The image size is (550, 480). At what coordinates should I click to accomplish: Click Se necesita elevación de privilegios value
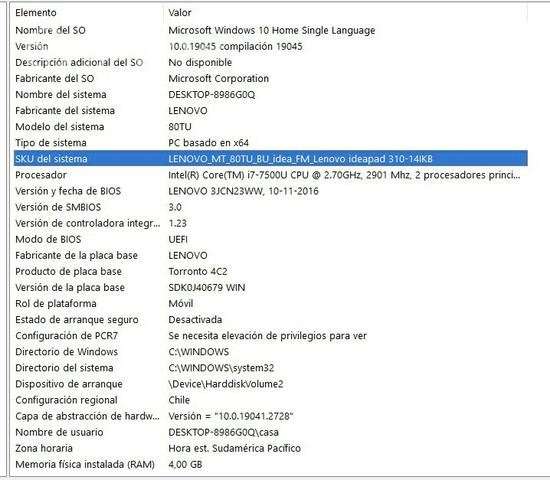click(x=267, y=336)
